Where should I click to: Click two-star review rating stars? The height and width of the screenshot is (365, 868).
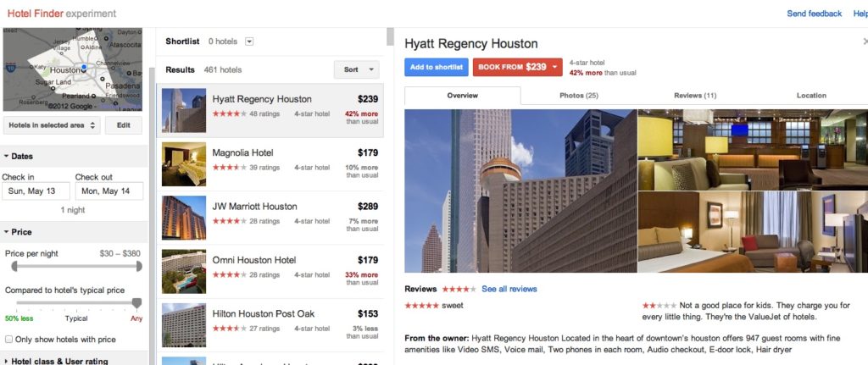click(659, 305)
